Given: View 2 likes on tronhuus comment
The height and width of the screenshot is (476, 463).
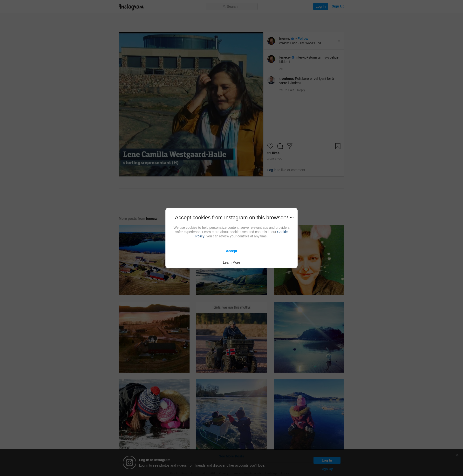Looking at the screenshot, I should pyautogui.click(x=290, y=90).
